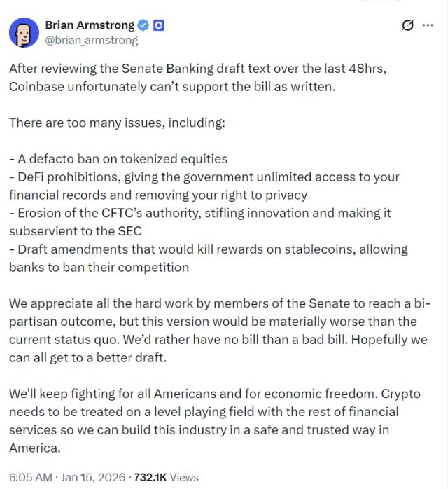The height and width of the screenshot is (489, 448).
Task: Open the three-dot More options menu
Action: (428, 26)
